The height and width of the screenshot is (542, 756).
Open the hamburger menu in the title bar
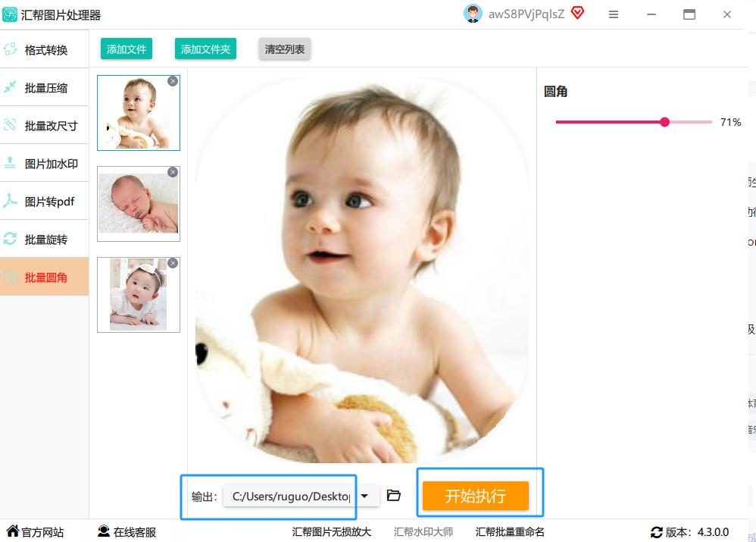tap(614, 14)
